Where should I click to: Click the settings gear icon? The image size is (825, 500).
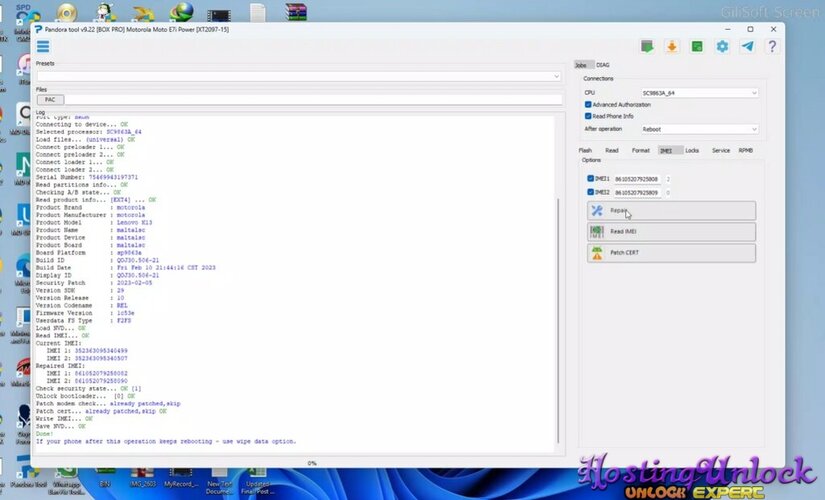pos(722,47)
